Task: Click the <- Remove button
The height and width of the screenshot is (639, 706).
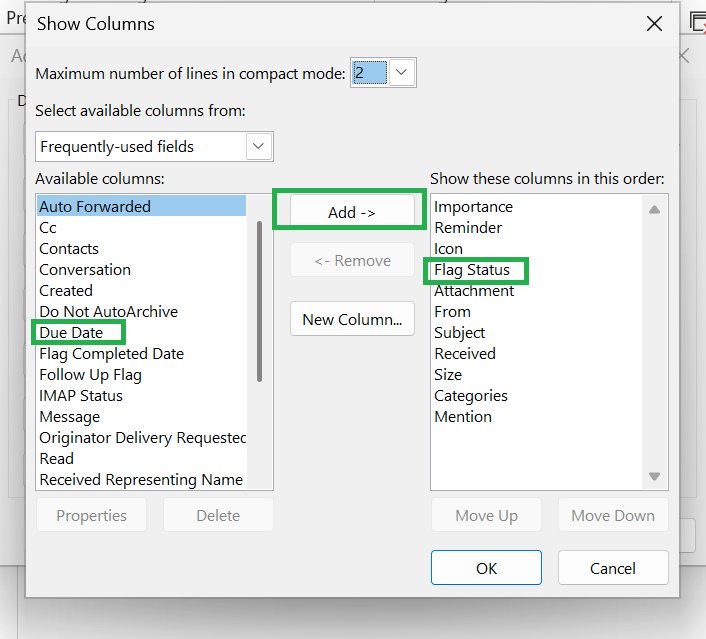Action: tap(352, 260)
